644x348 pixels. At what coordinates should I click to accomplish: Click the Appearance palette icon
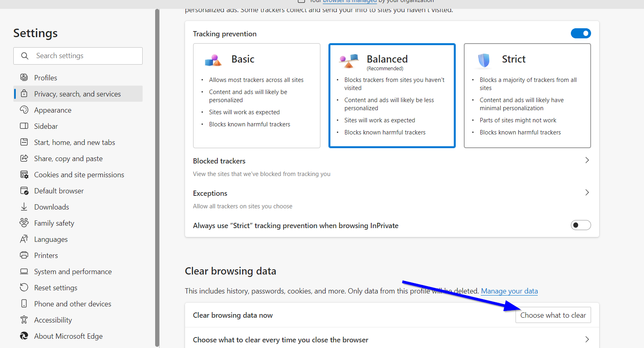[x=24, y=109]
